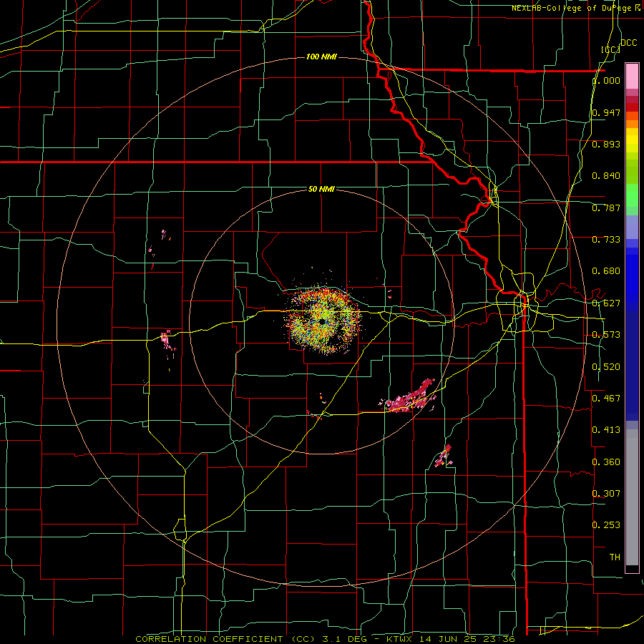The width and height of the screenshot is (644, 644).
Task: Click the 0.680 scale value
Action: coord(606,271)
